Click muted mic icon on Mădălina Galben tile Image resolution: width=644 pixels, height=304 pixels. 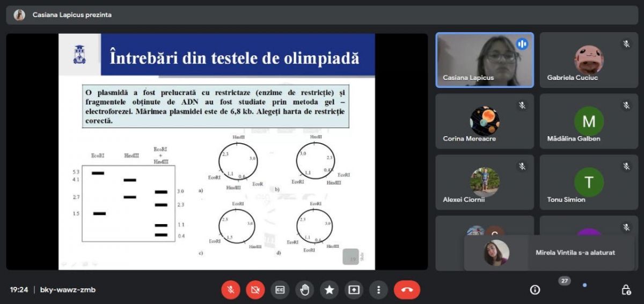click(626, 106)
